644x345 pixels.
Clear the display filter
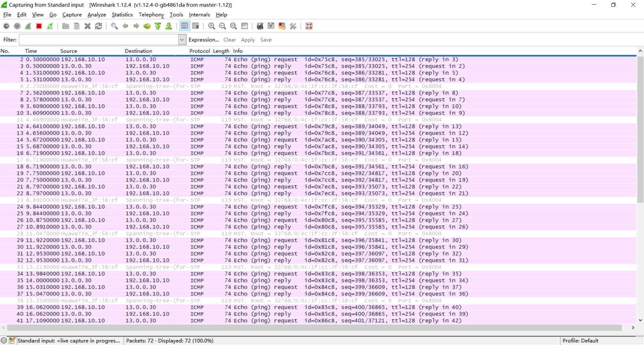click(230, 40)
